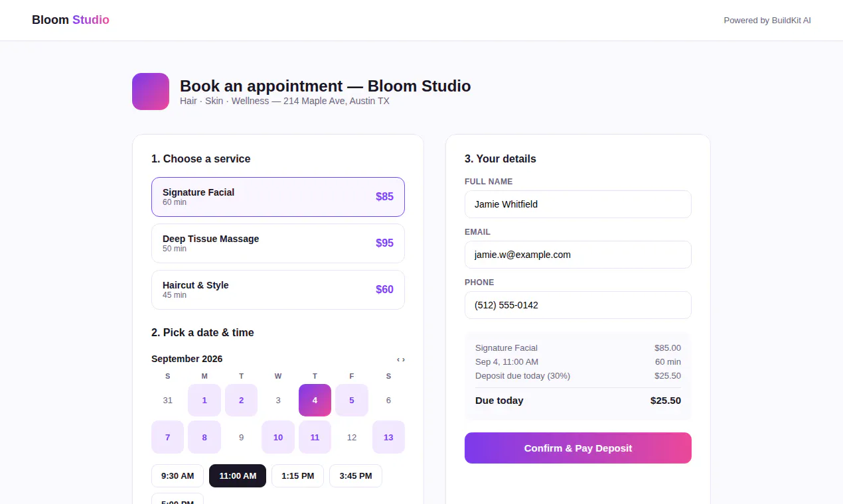
Task: Select the Signature Facial service
Action: [278, 197]
